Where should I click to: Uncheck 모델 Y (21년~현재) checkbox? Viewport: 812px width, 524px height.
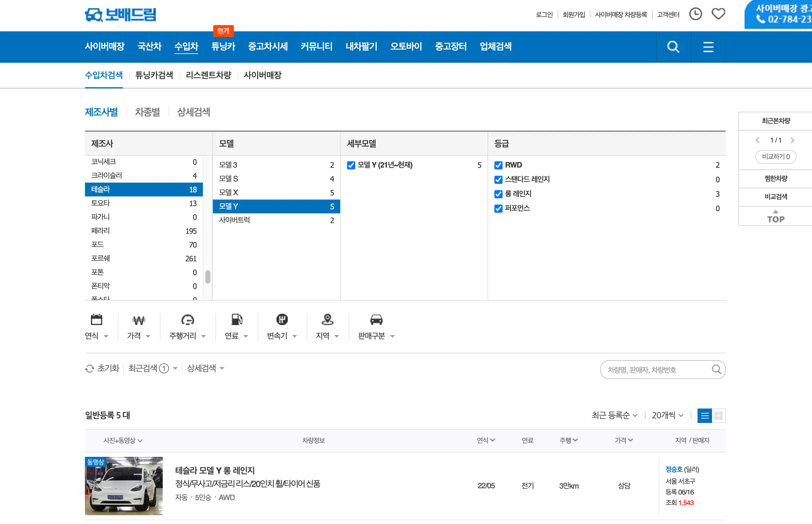(x=351, y=165)
